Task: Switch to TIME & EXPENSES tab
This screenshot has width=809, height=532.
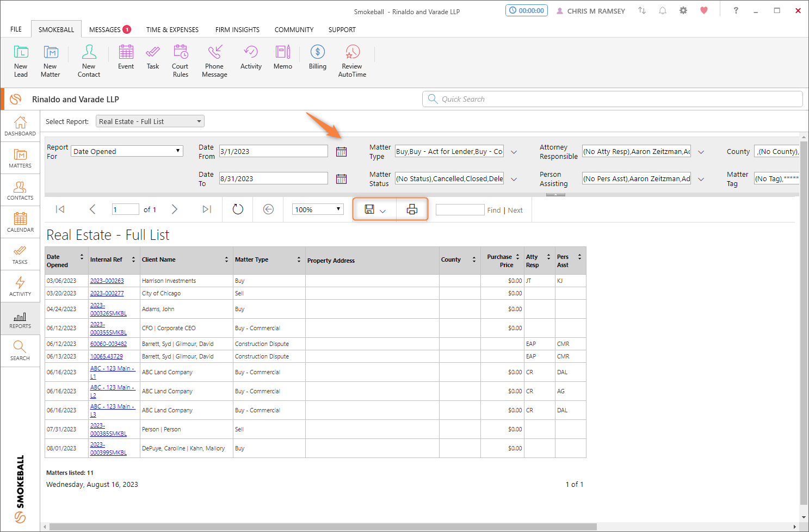Action: click(x=172, y=29)
